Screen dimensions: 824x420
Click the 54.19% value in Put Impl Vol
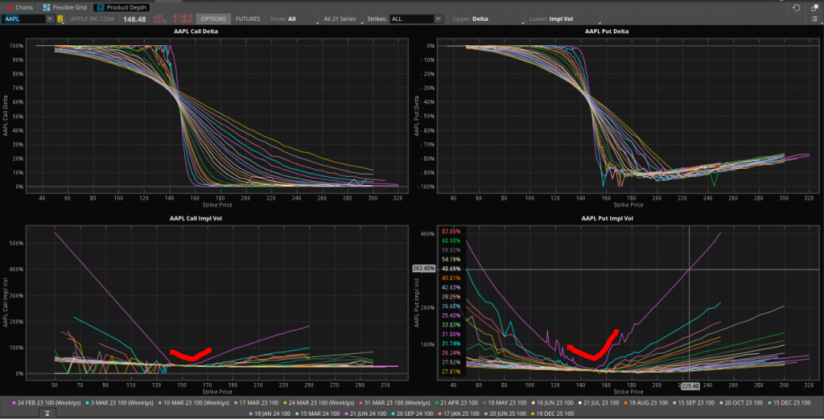[x=451, y=259]
